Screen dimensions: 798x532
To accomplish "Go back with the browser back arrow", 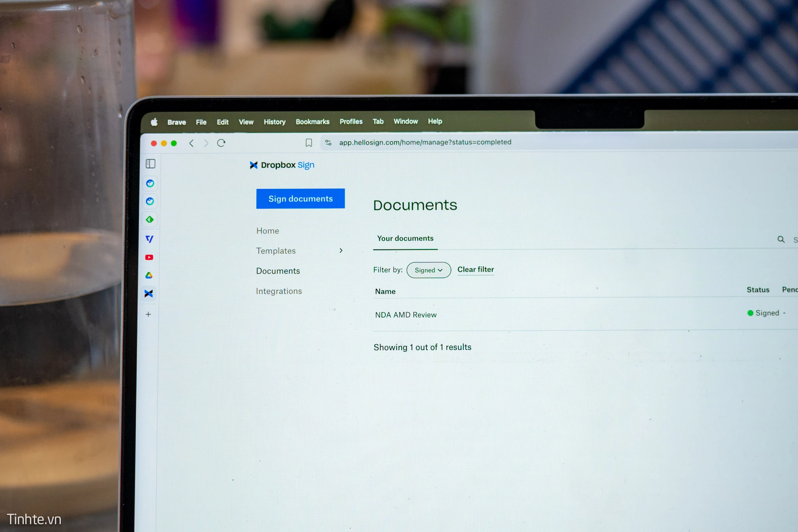I will point(191,143).
